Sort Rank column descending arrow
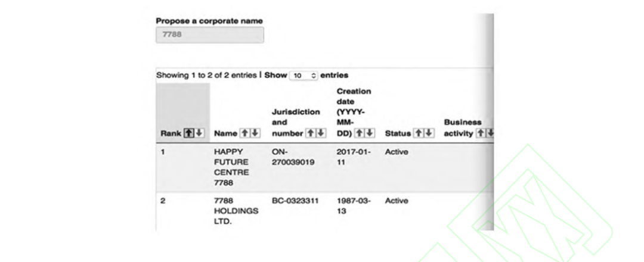 pyautogui.click(x=199, y=133)
